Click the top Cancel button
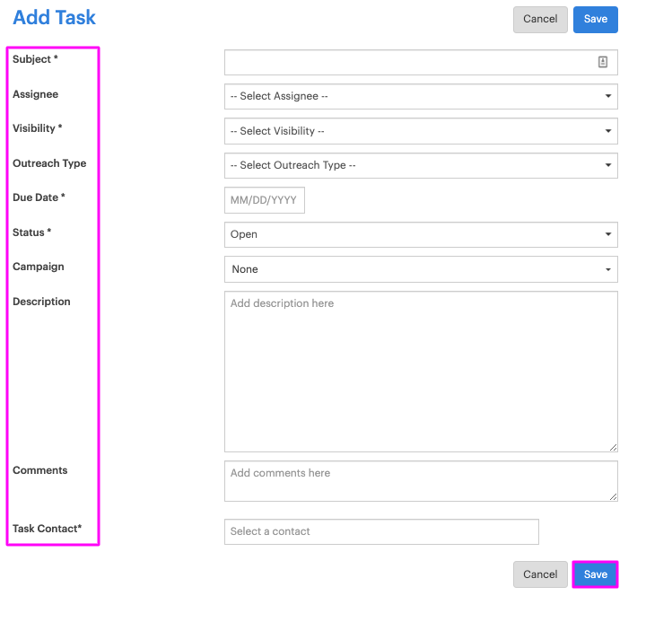The width and height of the screenshot is (672, 622). tap(540, 20)
